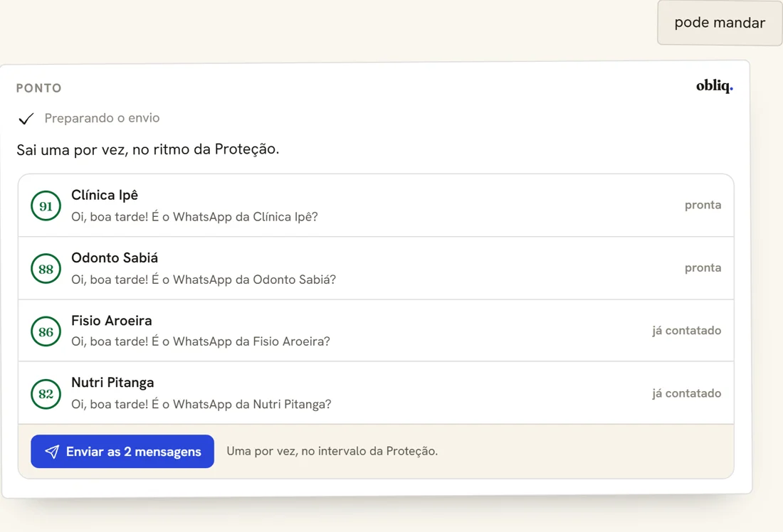Screen dimensions: 783x532
Task: Select the Odonto Sabiá WhatsApp message preview
Action: [204, 280]
